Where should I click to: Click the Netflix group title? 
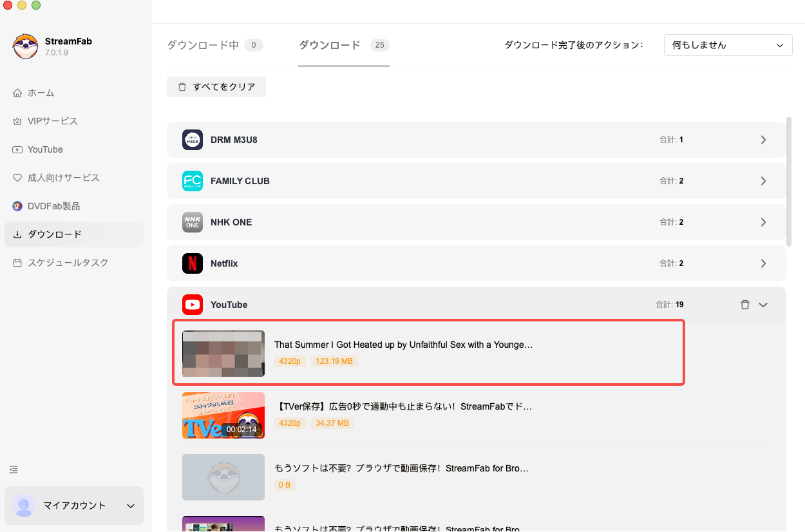pos(224,263)
